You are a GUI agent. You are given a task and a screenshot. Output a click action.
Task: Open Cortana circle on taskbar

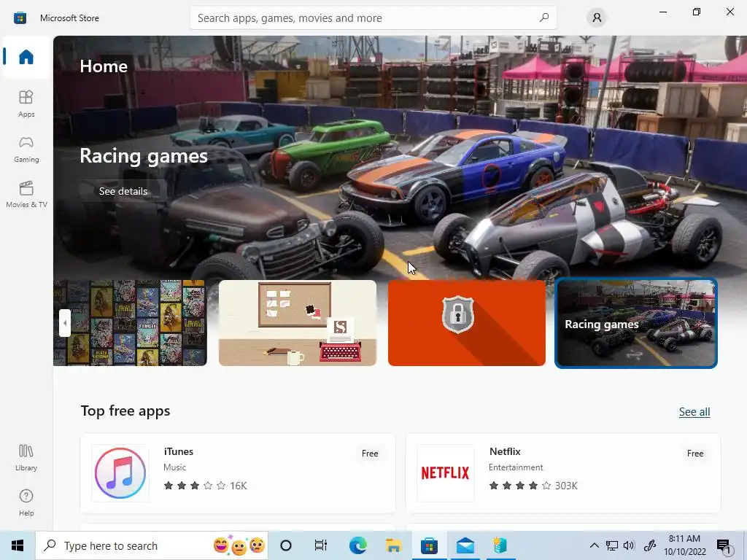point(286,545)
